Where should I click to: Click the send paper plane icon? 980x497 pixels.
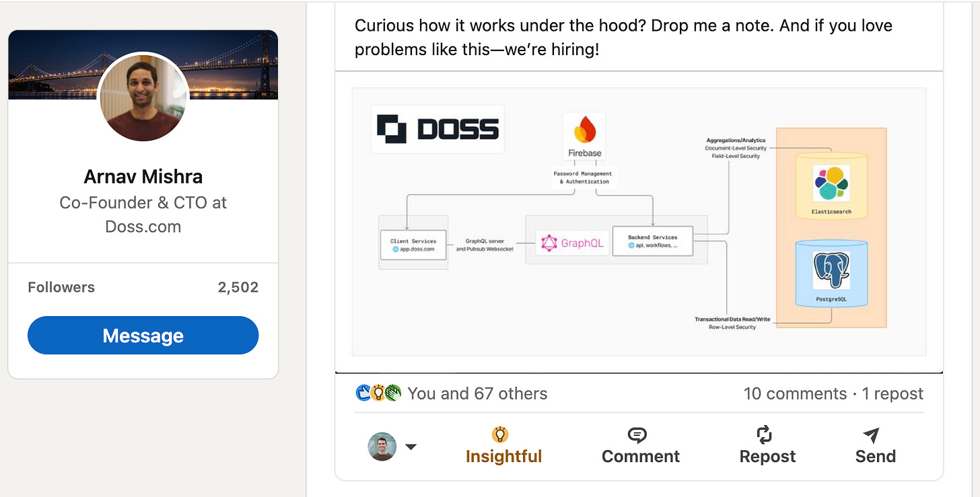[x=871, y=435]
